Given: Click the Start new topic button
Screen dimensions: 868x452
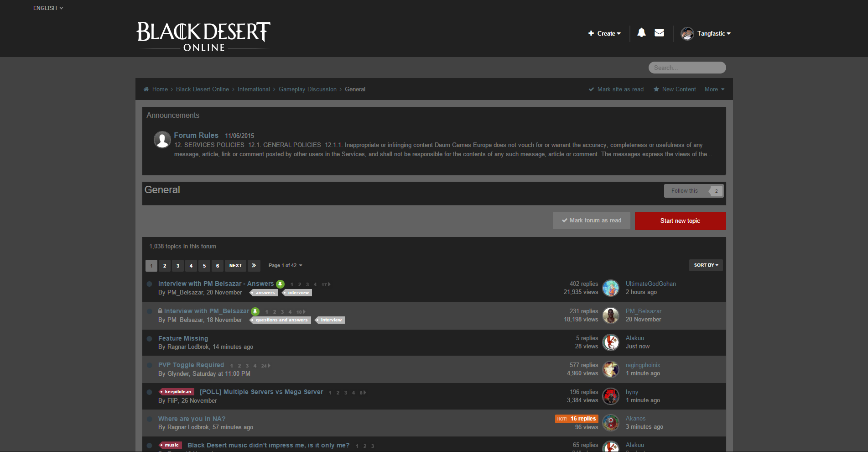Looking at the screenshot, I should [x=680, y=221].
